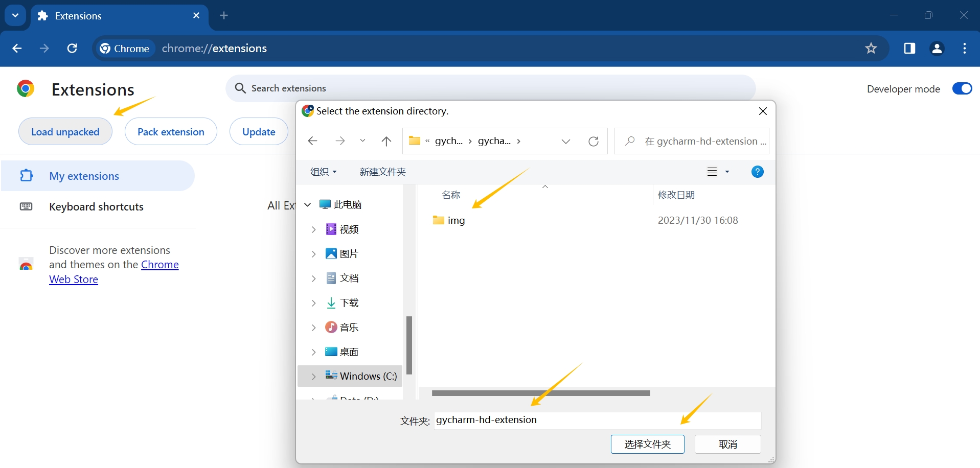Go forward in the file dialog
The width and height of the screenshot is (980, 468).
pos(340,141)
